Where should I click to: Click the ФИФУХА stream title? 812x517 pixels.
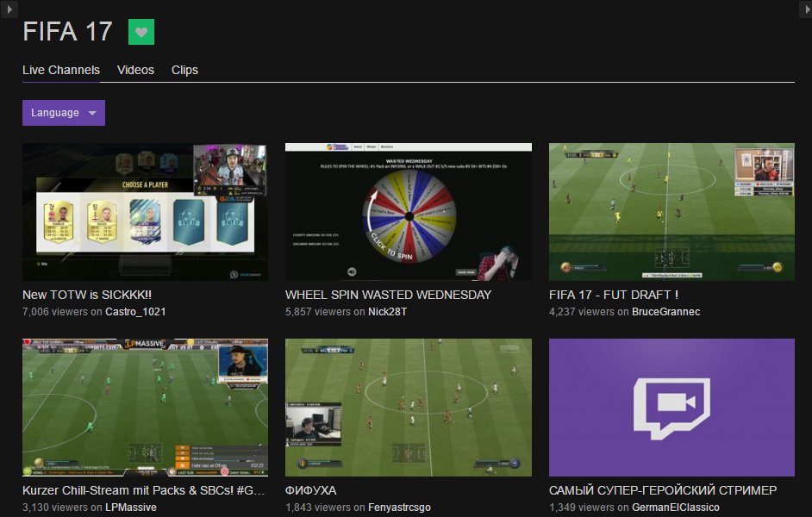tap(310, 490)
